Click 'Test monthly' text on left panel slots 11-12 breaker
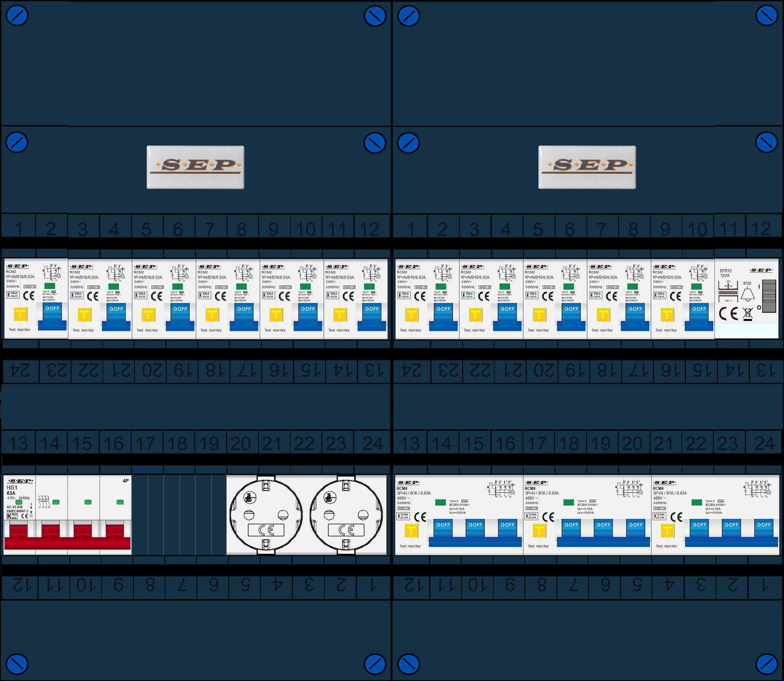Viewport: 784px width, 681px height. coord(339,330)
